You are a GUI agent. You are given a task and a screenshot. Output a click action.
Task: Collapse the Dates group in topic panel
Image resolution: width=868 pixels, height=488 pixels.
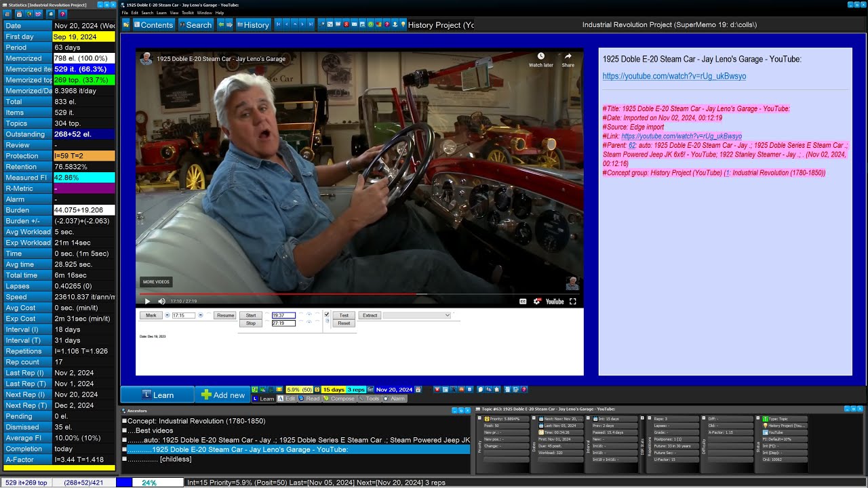(x=534, y=418)
